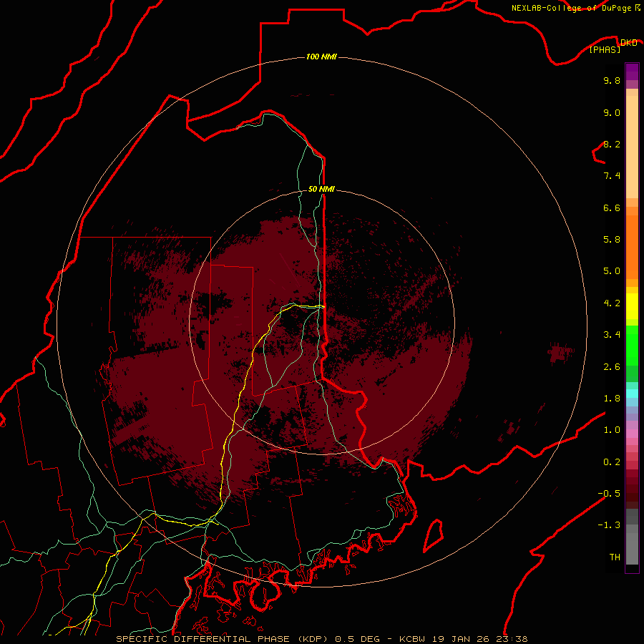
Task: Click the 8.2 value on color scale
Action: (612, 144)
